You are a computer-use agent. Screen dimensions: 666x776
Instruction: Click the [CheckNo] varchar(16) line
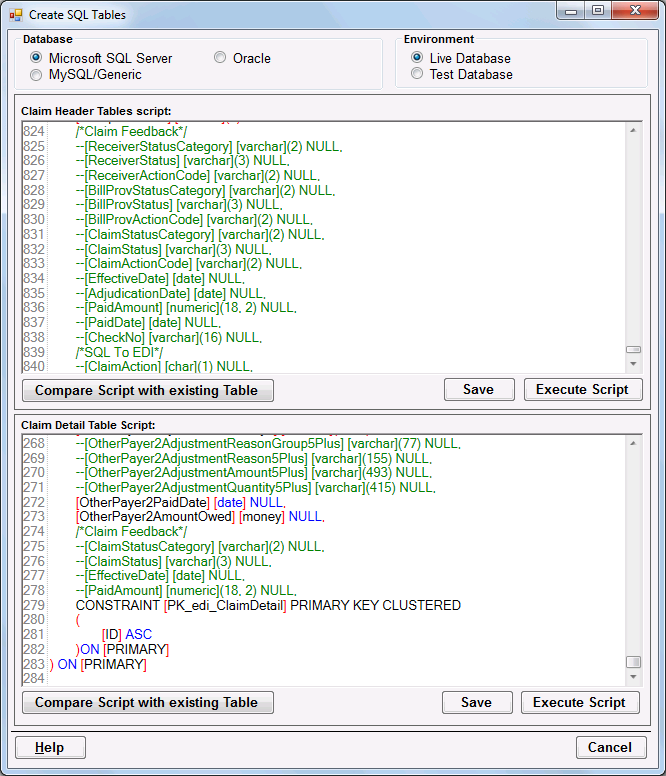click(169, 338)
